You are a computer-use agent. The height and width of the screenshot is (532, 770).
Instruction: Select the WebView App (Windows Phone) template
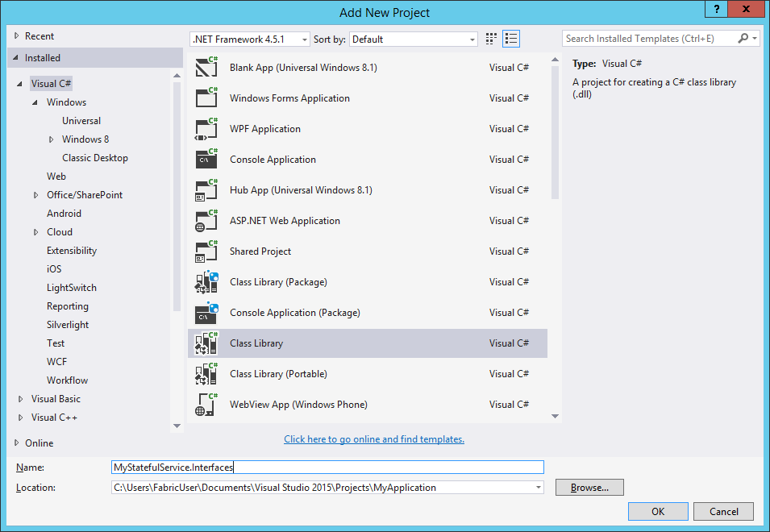pos(205,404)
